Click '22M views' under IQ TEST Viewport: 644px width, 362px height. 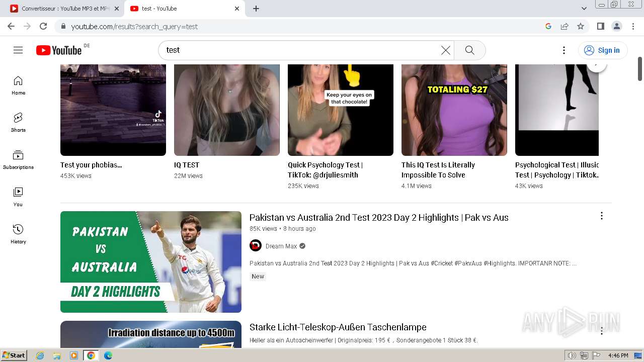pyautogui.click(x=188, y=176)
